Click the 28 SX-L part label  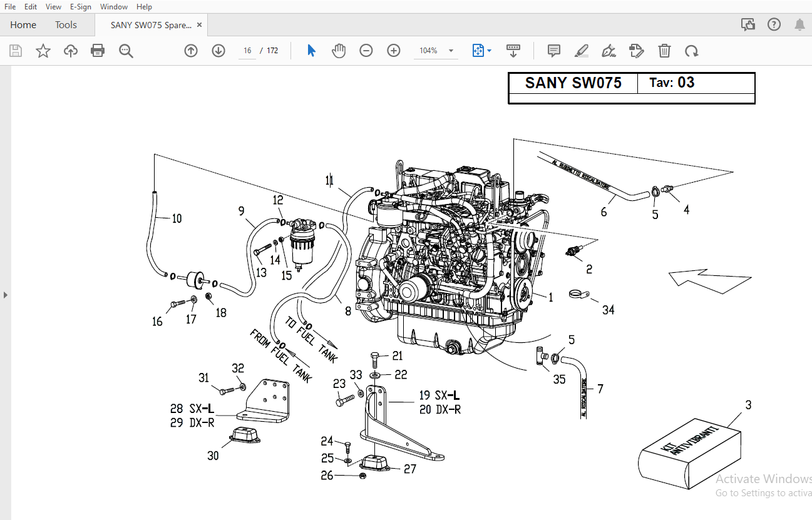coord(192,409)
